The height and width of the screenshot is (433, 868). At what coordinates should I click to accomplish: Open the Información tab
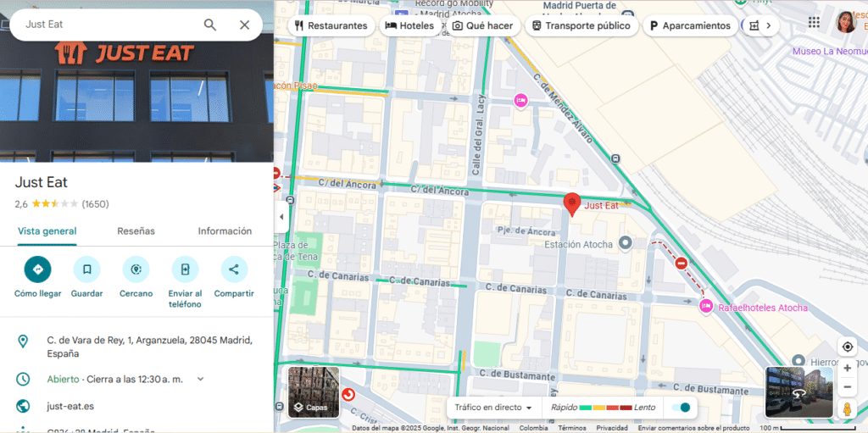click(225, 230)
